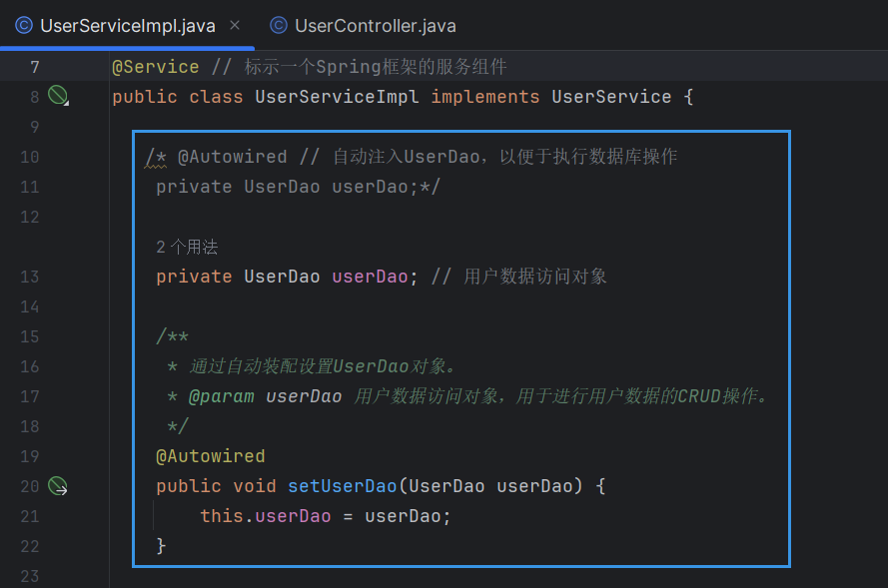Click this.userDao on line 21

(x=265, y=516)
